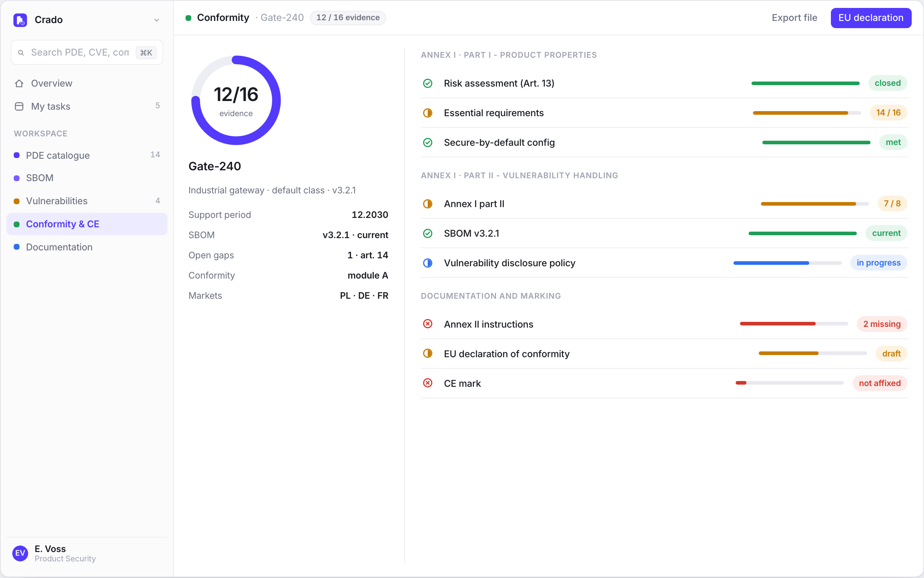Click CE mark red cross icon

point(428,383)
